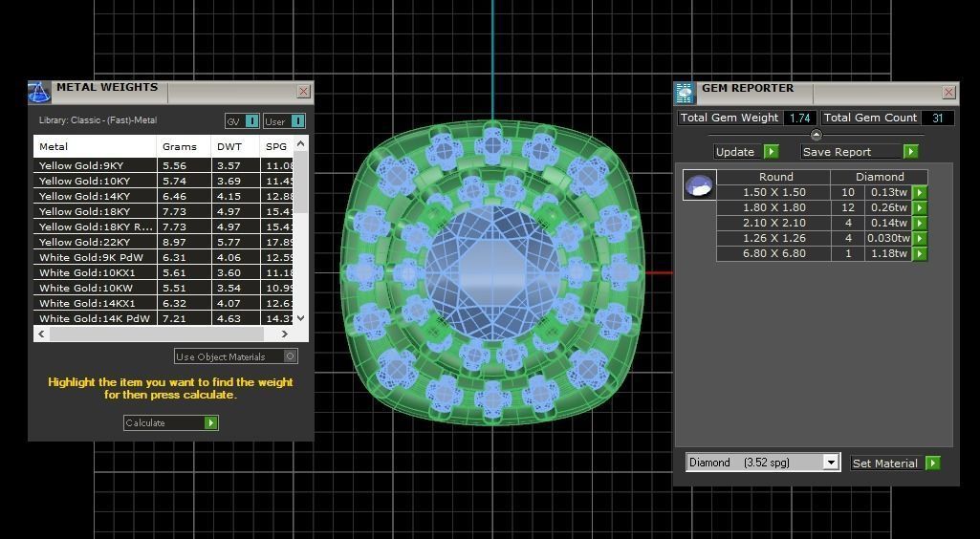Screen dimensions: 980x539
Task: Close the Gem Reporter panel
Action: tap(948, 93)
